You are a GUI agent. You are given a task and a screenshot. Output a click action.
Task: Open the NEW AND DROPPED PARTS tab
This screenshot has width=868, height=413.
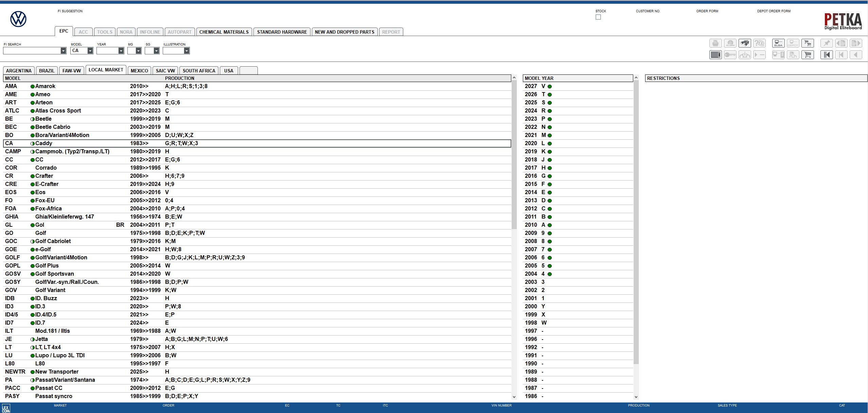(344, 32)
